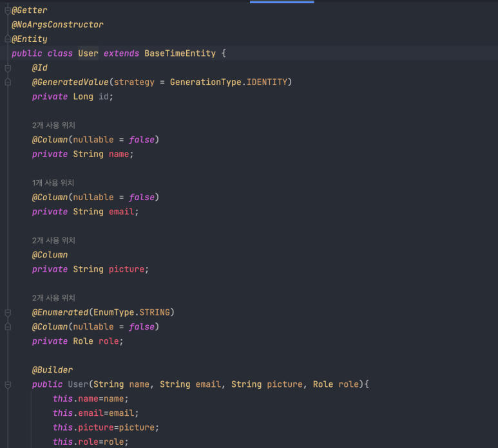498x448 pixels.
Task: Collapse the User constructor fold marker
Action: click(8, 384)
